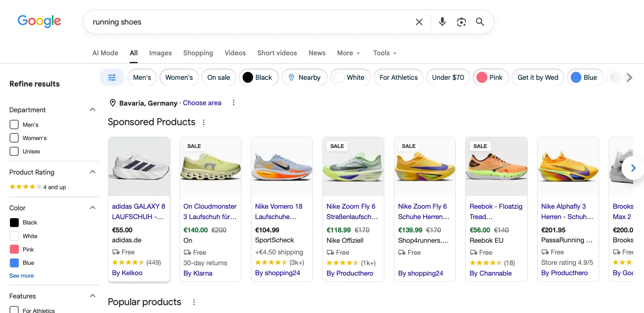
Task: Tick the Women's department checkbox
Action: click(x=14, y=138)
